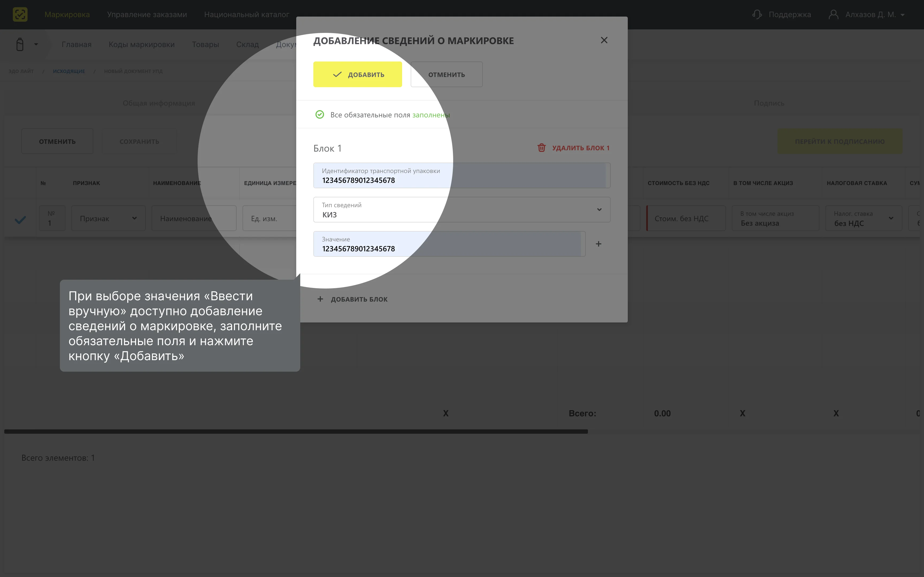Click the Признак column header
924x577 pixels.
click(x=86, y=183)
